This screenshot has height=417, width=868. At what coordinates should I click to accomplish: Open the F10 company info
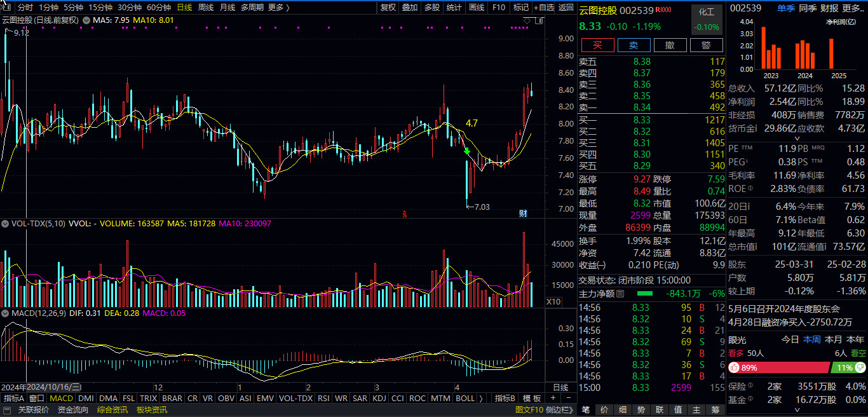[x=499, y=8]
